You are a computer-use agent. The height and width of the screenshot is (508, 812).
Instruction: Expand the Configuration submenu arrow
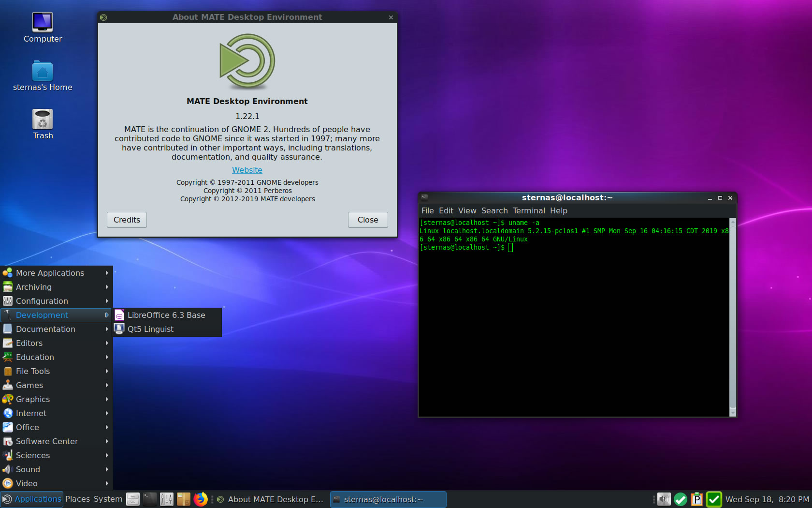click(x=107, y=301)
